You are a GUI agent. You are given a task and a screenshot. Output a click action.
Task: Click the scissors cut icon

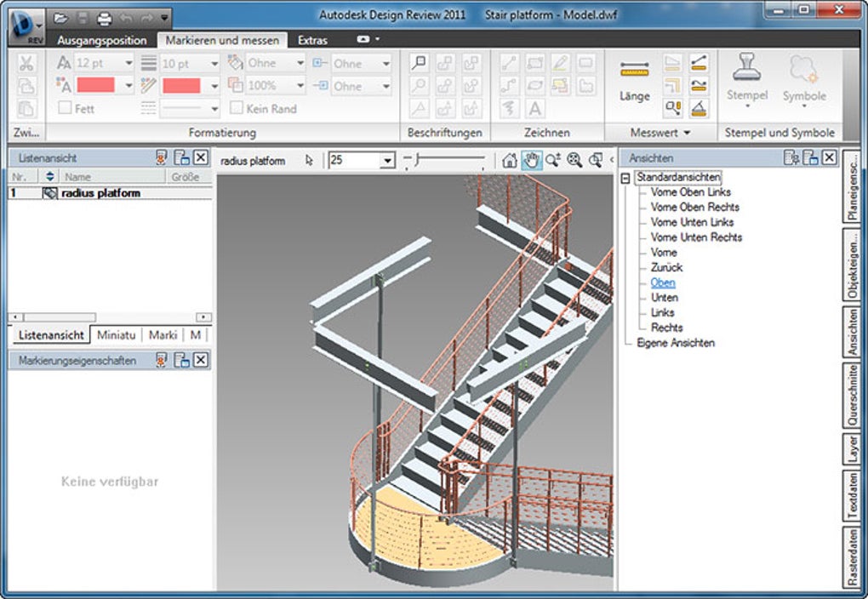26,64
